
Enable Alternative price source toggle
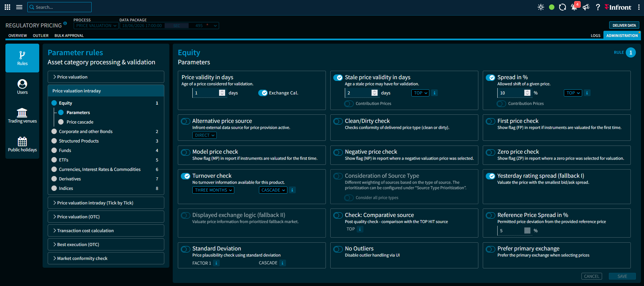point(186,121)
